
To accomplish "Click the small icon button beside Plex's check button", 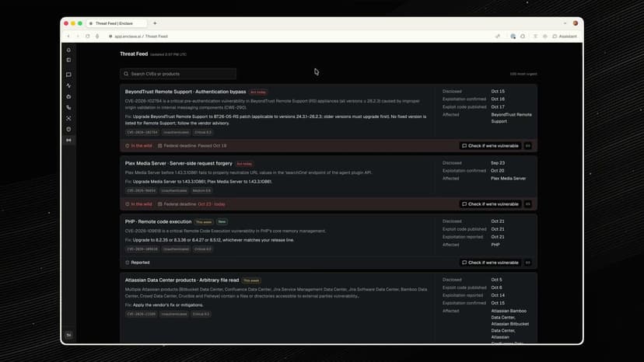I will tap(528, 204).
